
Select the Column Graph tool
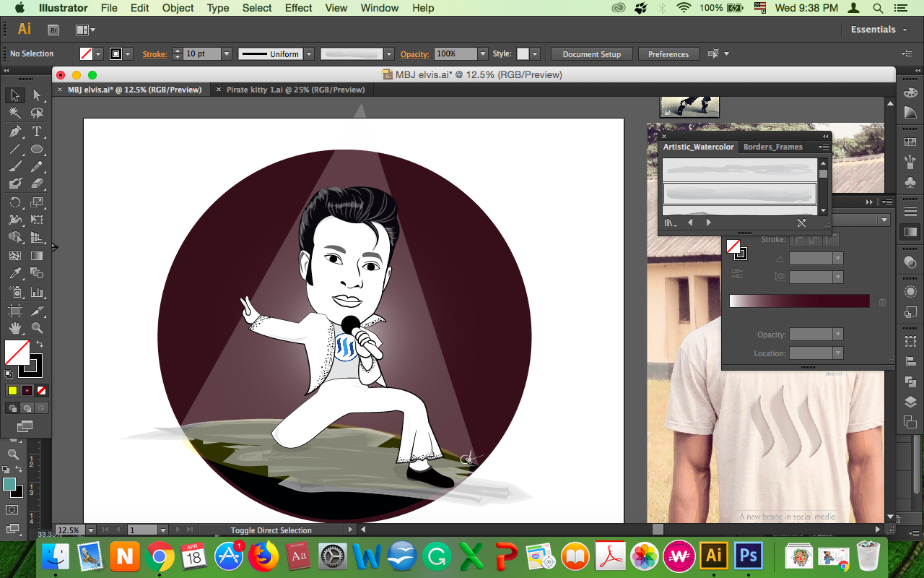[37, 293]
